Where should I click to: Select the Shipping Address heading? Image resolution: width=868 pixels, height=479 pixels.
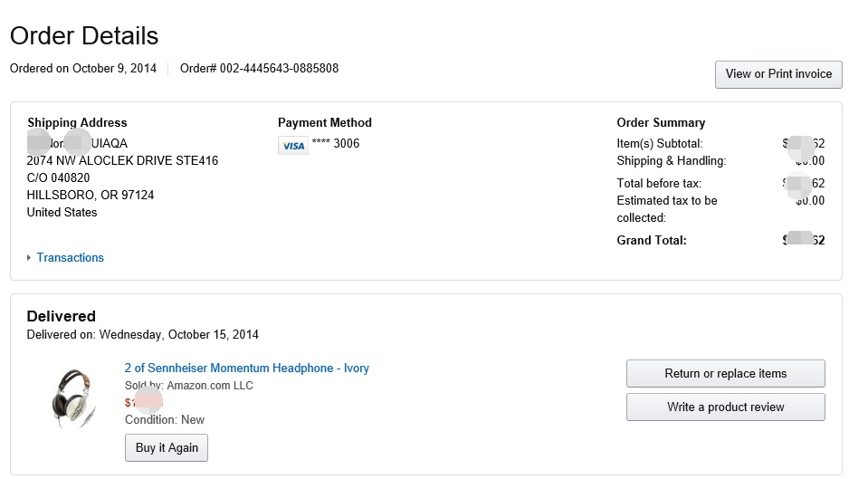[77, 123]
